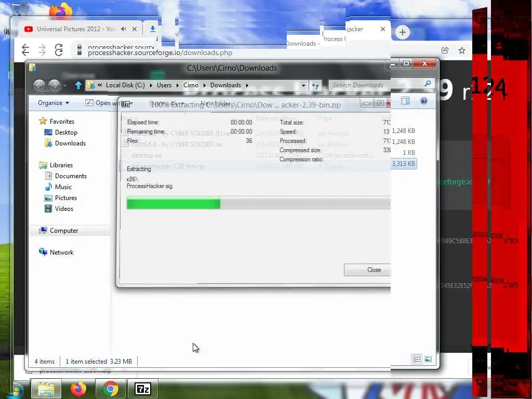
Task: Click Users in the breadcrumb path
Action: click(x=164, y=85)
